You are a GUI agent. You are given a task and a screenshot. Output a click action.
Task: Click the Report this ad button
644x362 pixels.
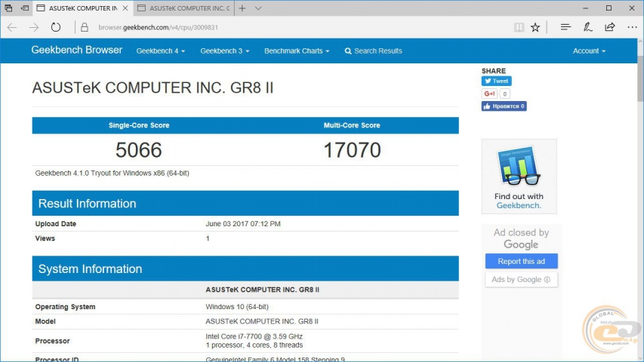(x=521, y=262)
